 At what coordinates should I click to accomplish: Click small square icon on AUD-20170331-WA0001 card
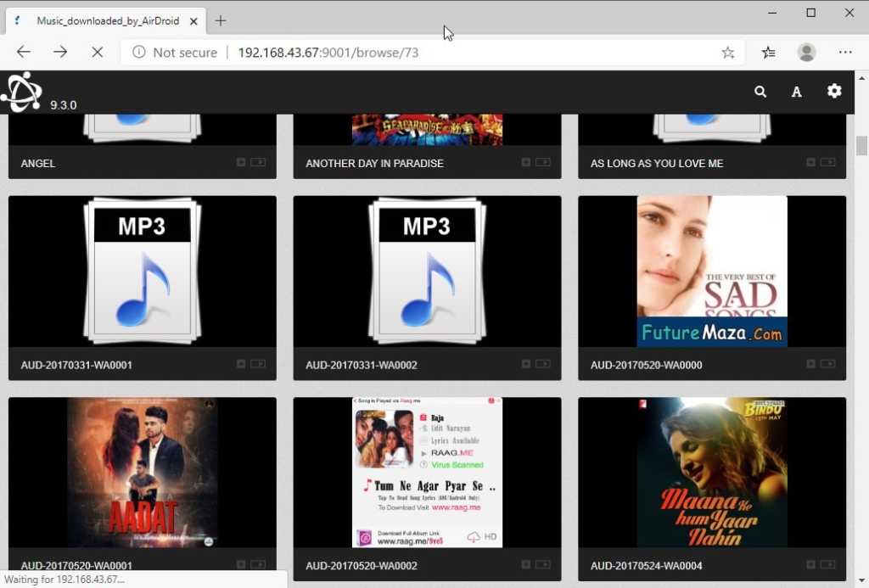241,364
